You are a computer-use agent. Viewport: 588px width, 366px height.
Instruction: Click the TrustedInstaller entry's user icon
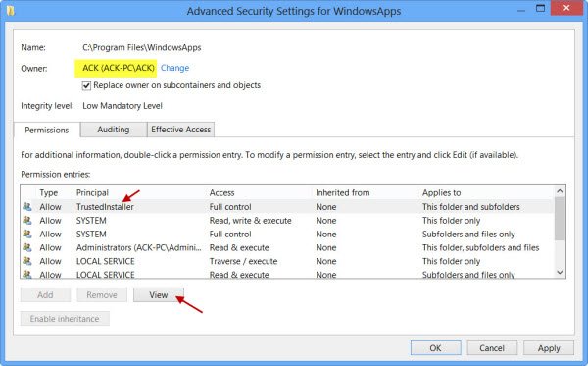pyautogui.click(x=27, y=206)
